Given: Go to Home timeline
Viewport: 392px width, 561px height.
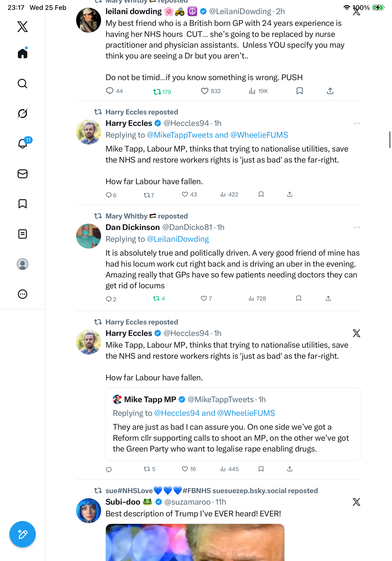Looking at the screenshot, I should [x=23, y=53].
